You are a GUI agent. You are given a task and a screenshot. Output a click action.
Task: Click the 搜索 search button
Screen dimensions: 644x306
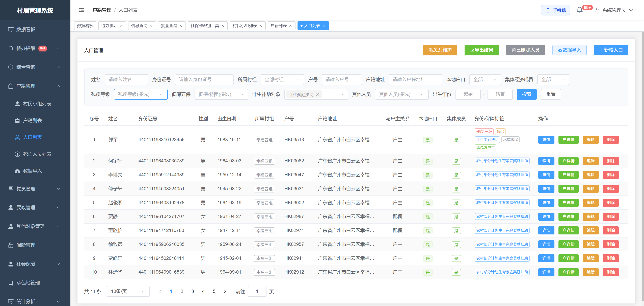point(527,94)
